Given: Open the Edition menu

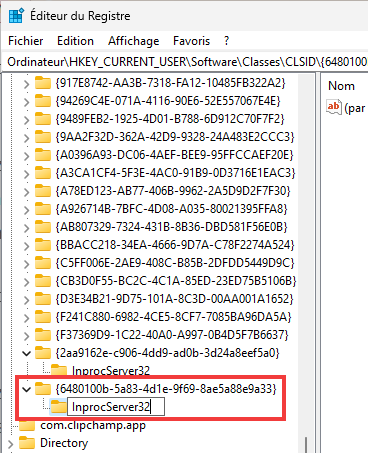Looking at the screenshot, I should [75, 41].
